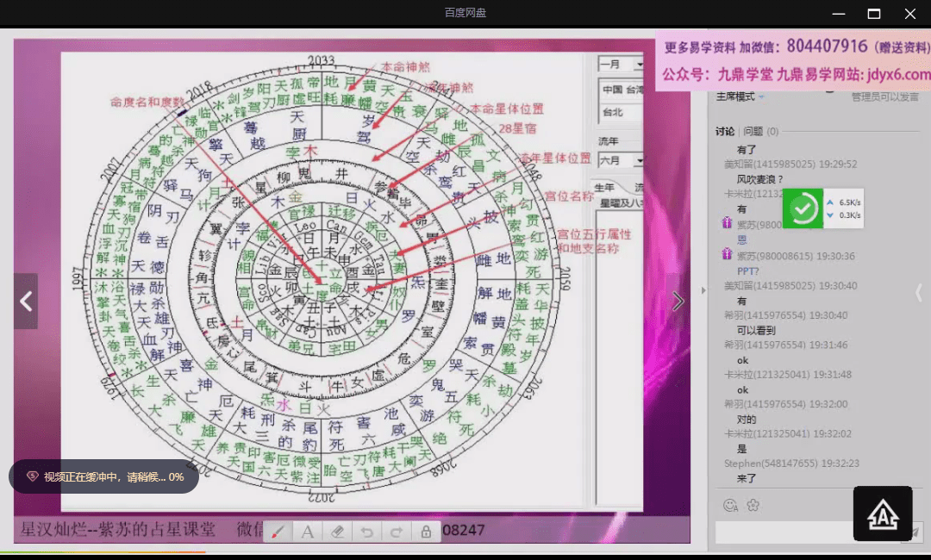Pick the eraser tool in toolbar
Viewport: 931px width, 560px height.
(337, 532)
